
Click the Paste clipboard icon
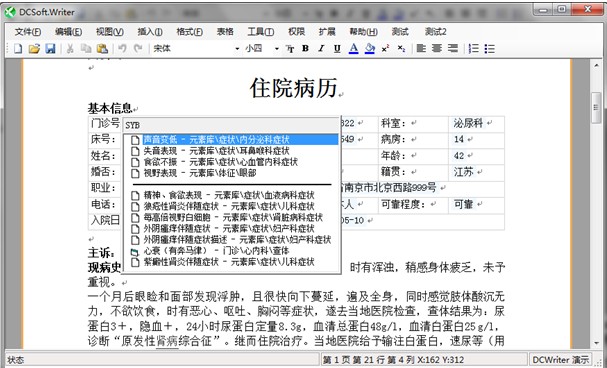click(x=102, y=49)
